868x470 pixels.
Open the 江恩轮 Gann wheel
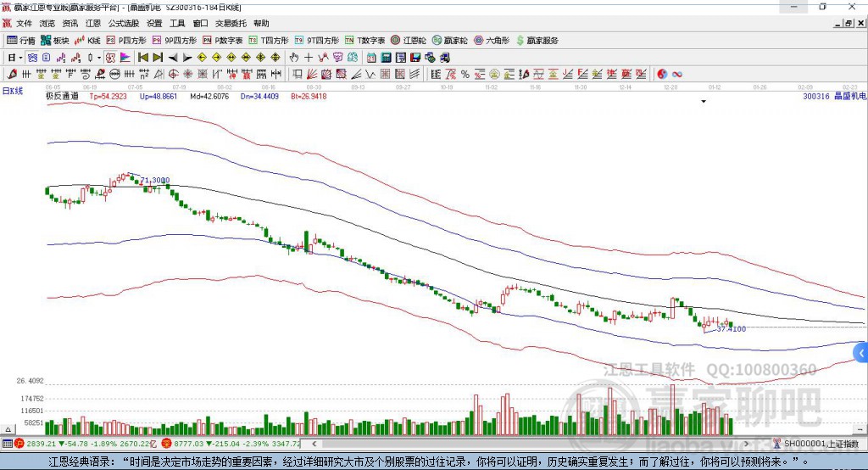(x=409, y=41)
